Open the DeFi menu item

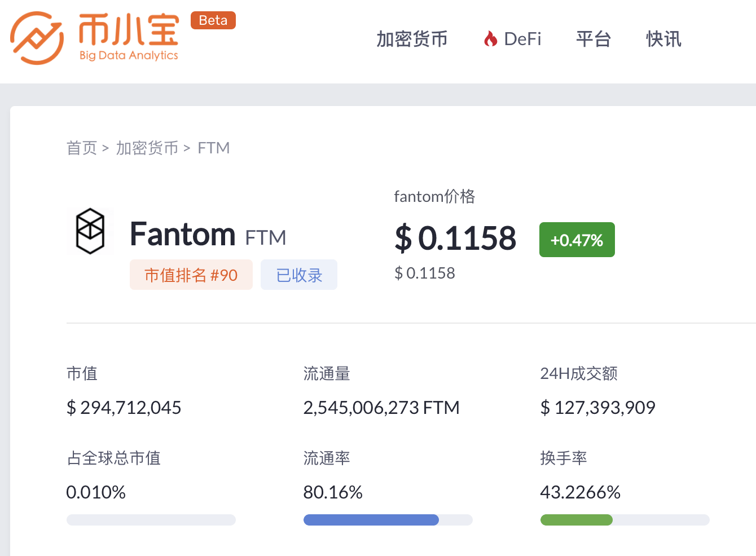(x=522, y=39)
